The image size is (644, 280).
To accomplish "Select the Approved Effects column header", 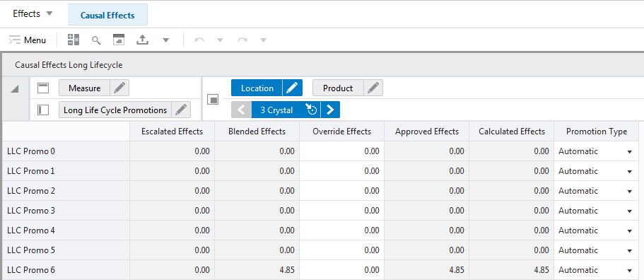I will coord(427,132).
